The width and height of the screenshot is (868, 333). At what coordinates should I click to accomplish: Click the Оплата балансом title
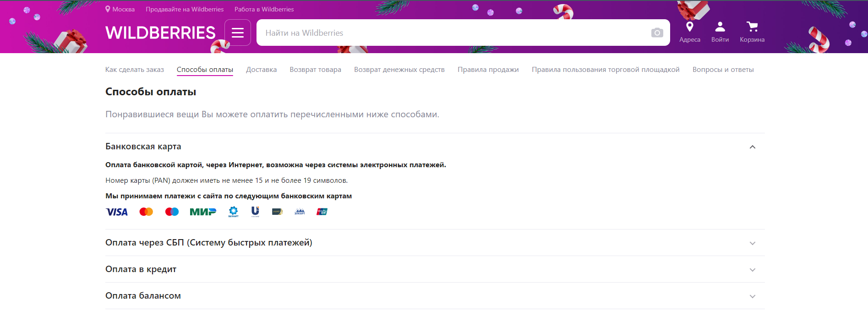click(143, 296)
